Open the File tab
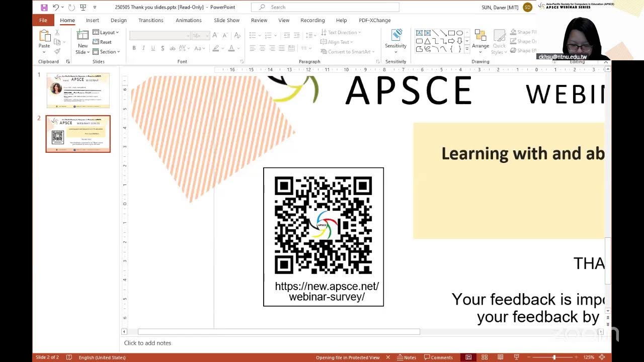The image size is (644, 362). [x=43, y=20]
